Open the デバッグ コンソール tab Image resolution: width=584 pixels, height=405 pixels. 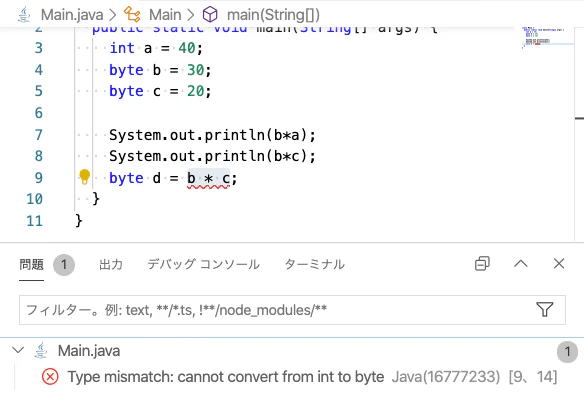tap(203, 264)
